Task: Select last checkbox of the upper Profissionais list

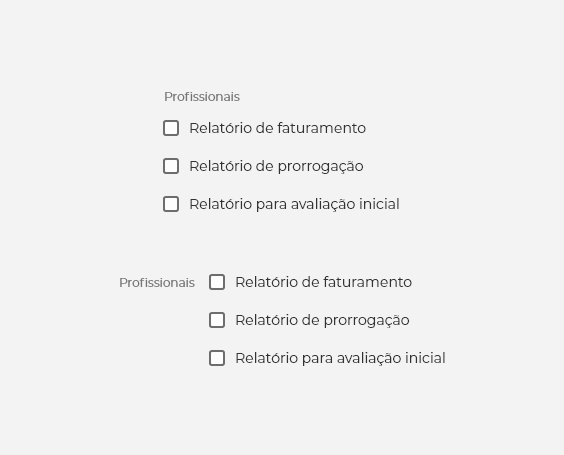Action: pos(171,204)
